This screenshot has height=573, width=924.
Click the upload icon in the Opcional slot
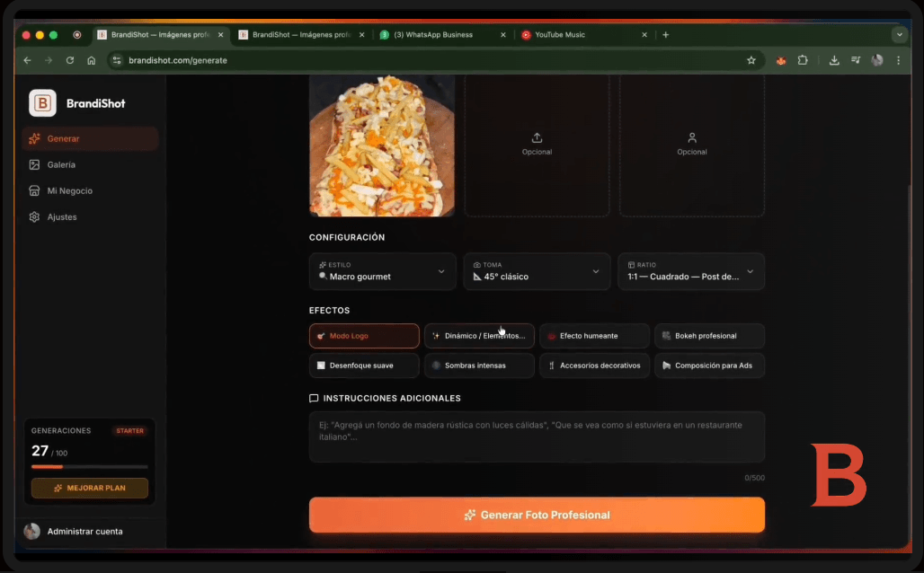tap(537, 138)
